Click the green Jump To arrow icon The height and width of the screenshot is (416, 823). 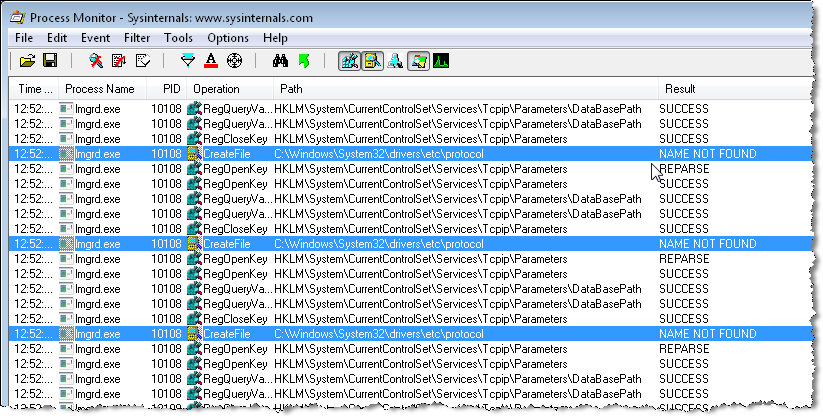pos(304,61)
